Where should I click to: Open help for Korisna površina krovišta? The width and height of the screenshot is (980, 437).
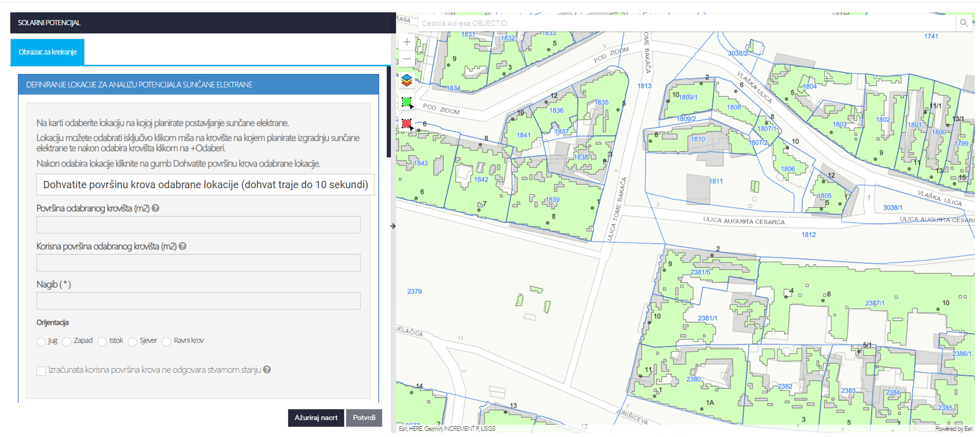point(183,246)
